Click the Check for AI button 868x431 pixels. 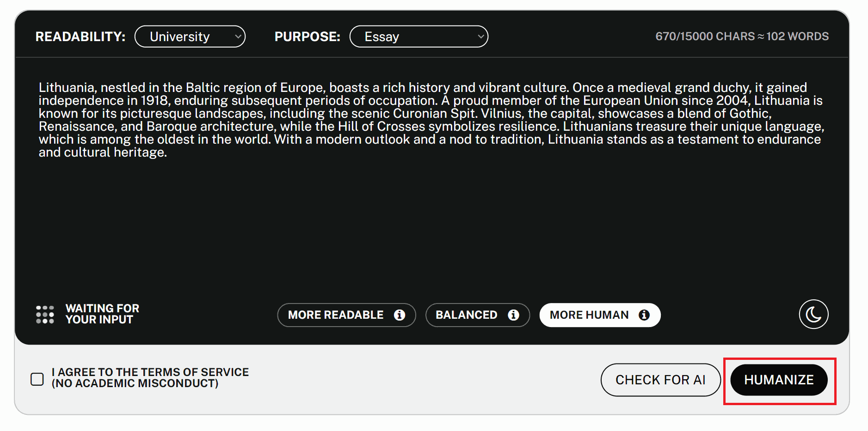click(x=660, y=380)
